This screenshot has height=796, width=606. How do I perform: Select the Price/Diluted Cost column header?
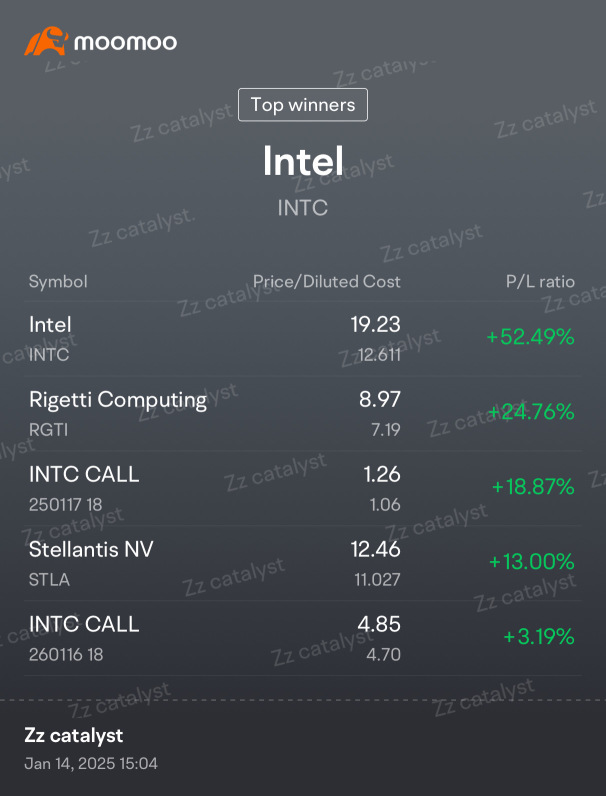(326, 281)
